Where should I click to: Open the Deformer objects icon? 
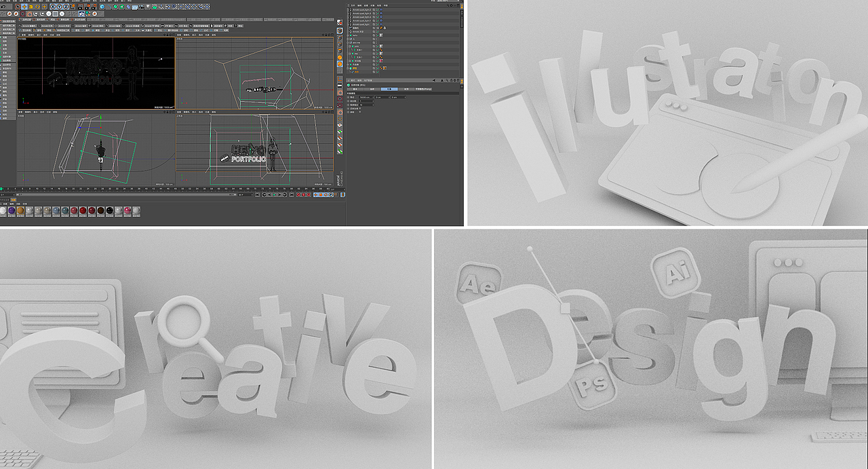pyautogui.click(x=129, y=7)
